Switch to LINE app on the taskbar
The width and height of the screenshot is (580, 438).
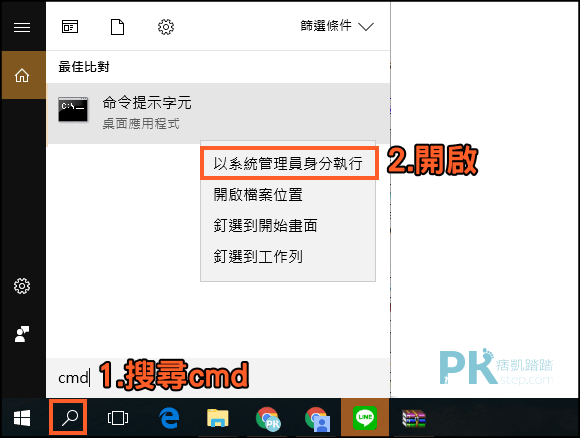pos(365,417)
